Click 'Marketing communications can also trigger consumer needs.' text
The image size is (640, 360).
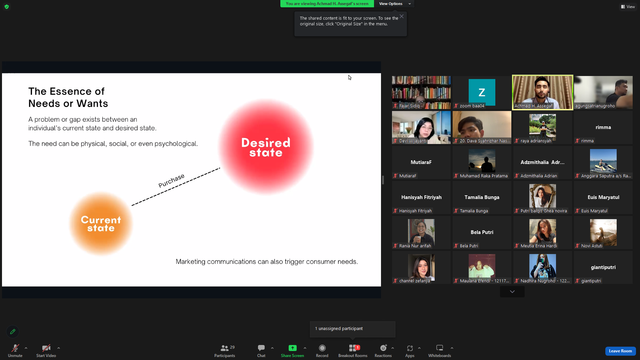(267, 262)
